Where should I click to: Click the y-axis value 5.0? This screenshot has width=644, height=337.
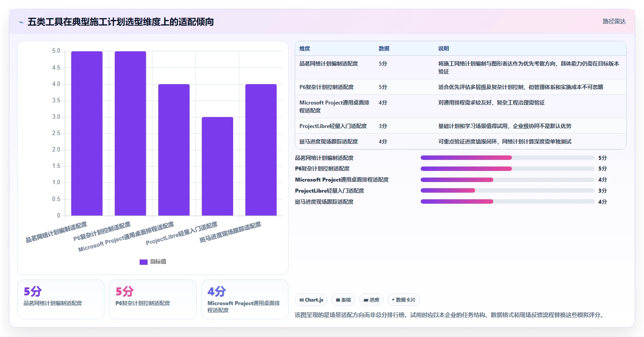(x=56, y=51)
